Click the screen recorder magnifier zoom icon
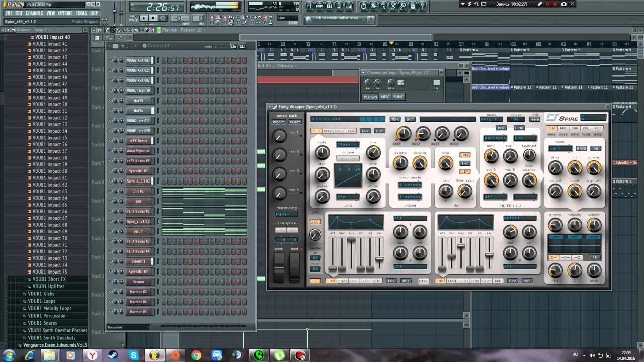 pos(476,4)
